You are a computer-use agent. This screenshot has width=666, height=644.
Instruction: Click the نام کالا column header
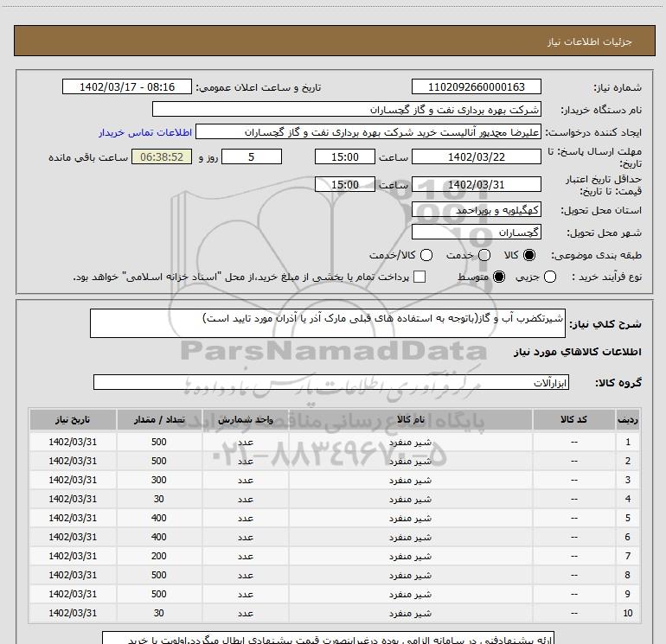pos(410,420)
